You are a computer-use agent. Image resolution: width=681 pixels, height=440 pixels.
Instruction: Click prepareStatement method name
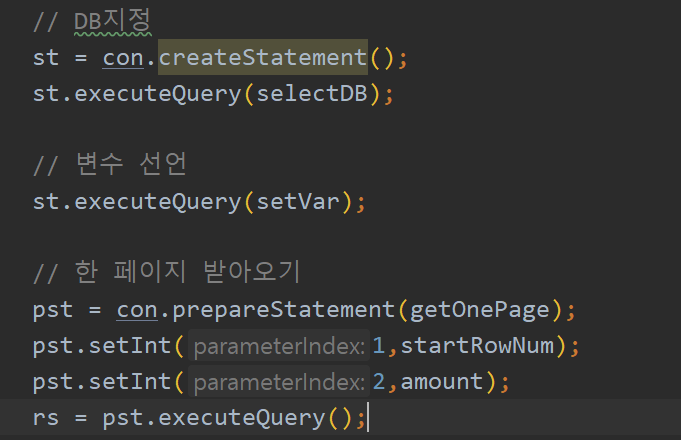click(283, 311)
